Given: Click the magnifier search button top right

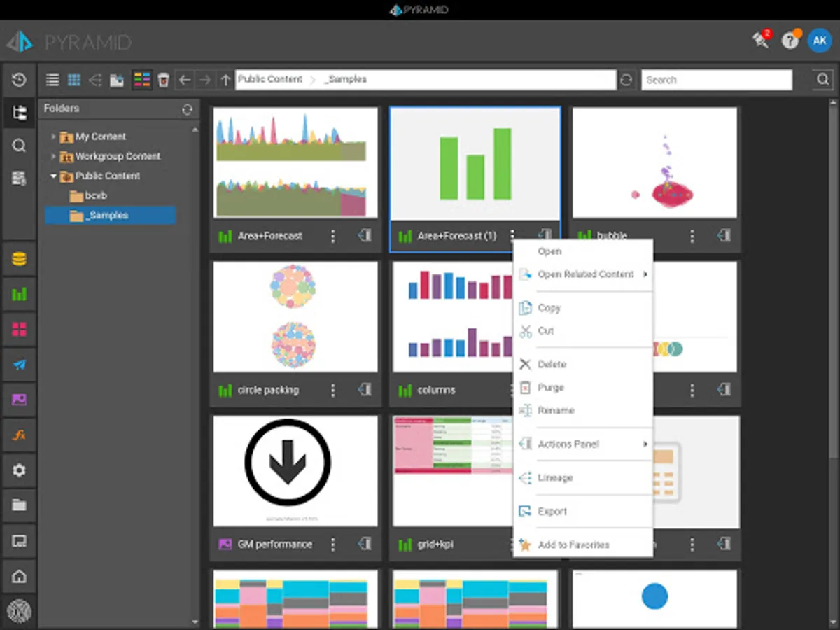Looking at the screenshot, I should tap(823, 80).
